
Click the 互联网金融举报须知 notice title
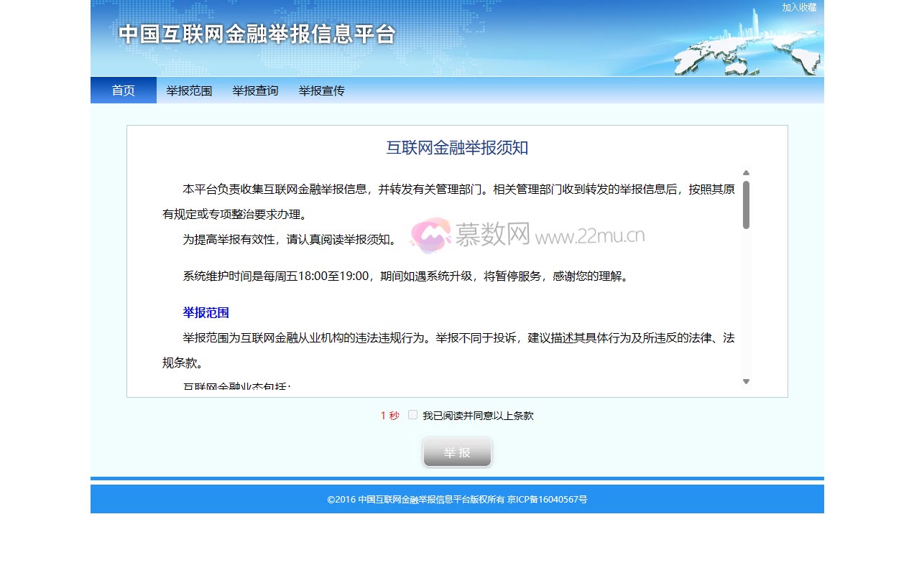(457, 149)
